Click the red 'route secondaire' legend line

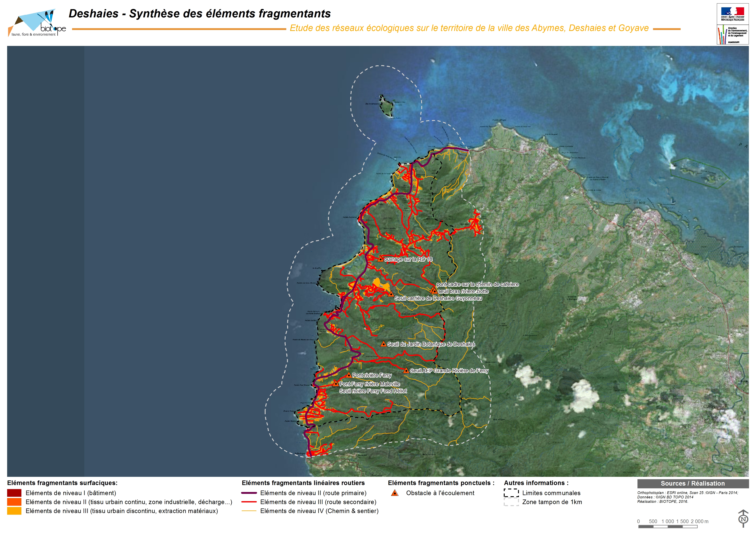pos(249,502)
